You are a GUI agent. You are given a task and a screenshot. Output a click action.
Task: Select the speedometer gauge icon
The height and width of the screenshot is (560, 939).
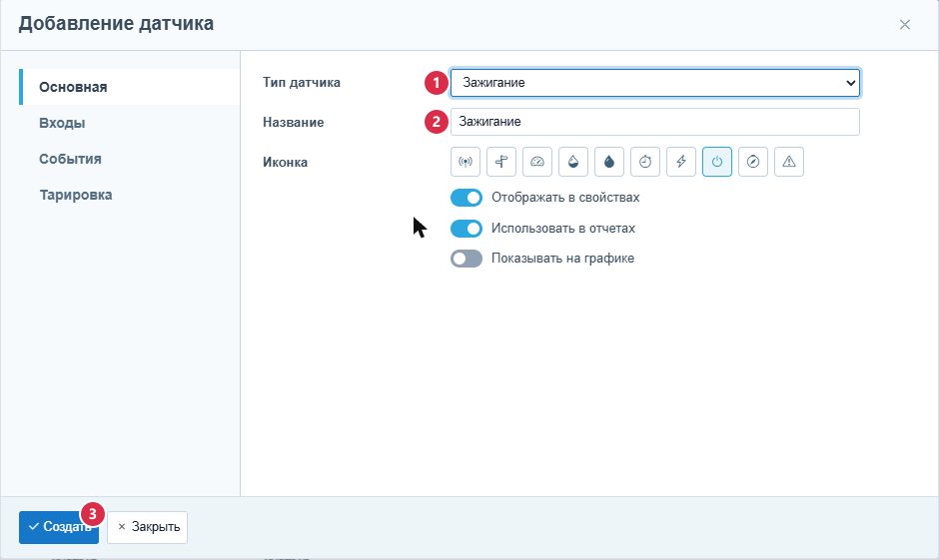coord(537,162)
